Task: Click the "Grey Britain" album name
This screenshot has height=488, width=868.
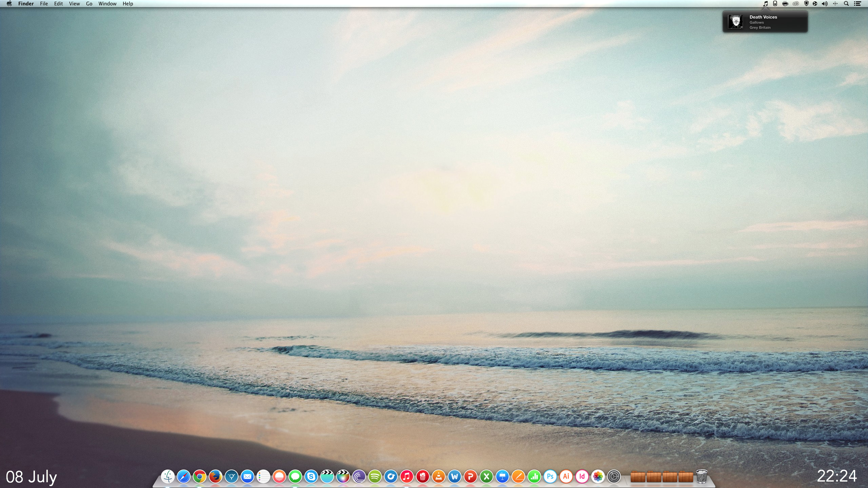Action: click(x=760, y=27)
